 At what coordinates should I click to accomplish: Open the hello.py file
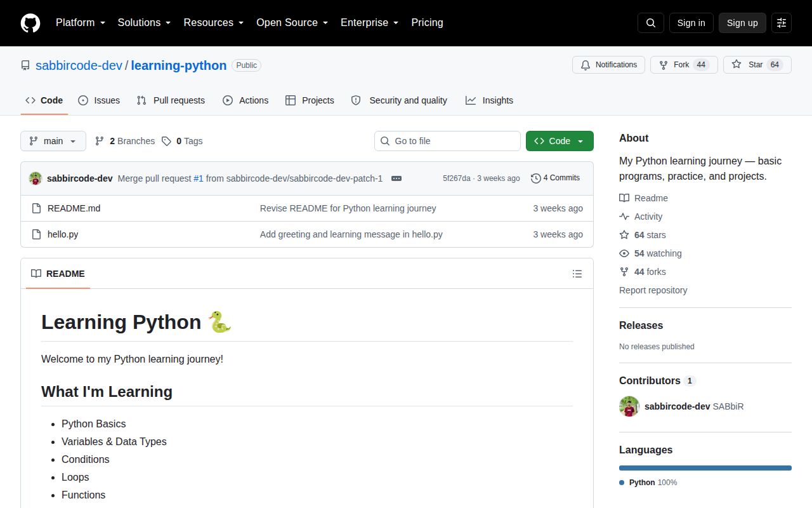coord(63,234)
